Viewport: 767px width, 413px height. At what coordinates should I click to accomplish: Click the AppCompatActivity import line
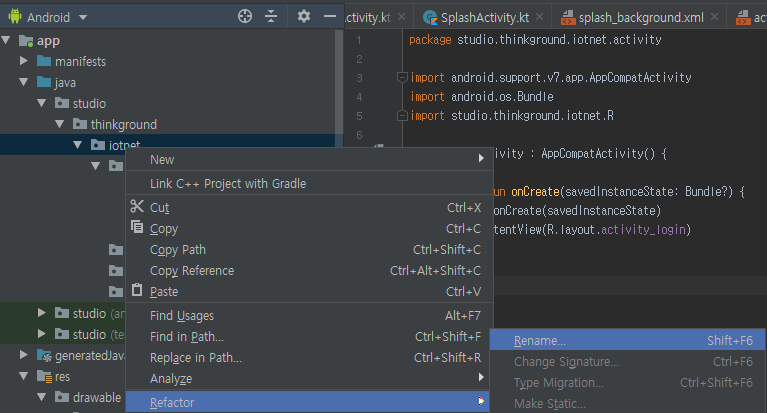pyautogui.click(x=551, y=77)
